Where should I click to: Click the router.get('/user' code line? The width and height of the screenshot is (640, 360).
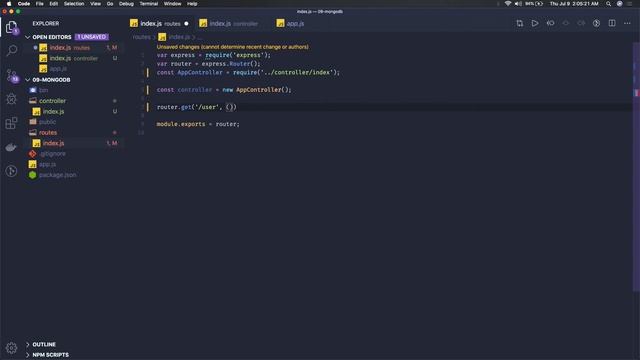[x=197, y=107]
